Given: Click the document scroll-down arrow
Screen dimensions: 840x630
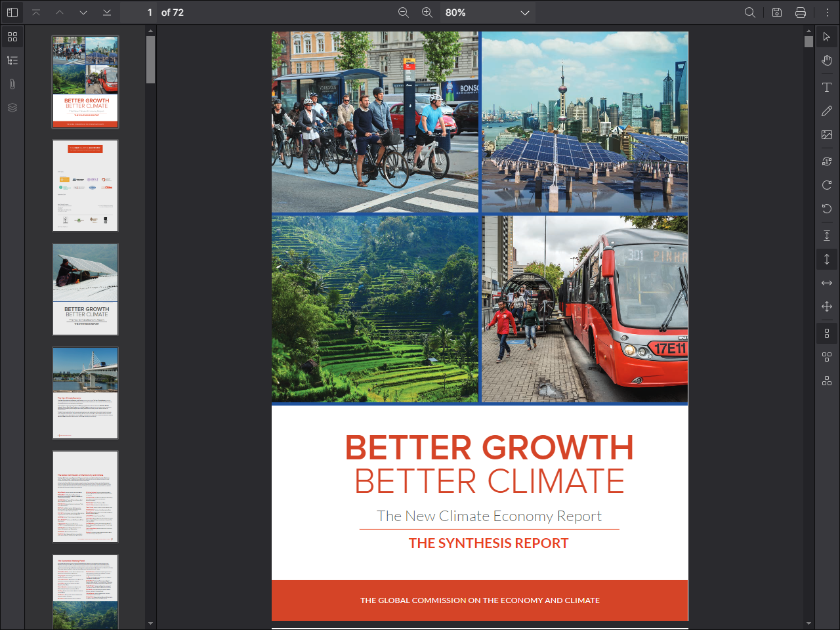Looking at the screenshot, I should tap(808, 623).
